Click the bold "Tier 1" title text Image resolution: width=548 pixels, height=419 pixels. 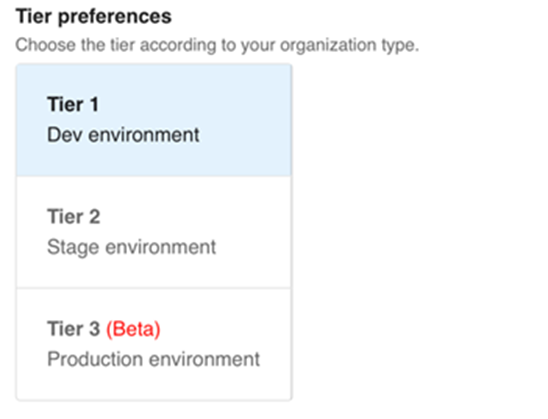pyautogui.click(x=73, y=104)
